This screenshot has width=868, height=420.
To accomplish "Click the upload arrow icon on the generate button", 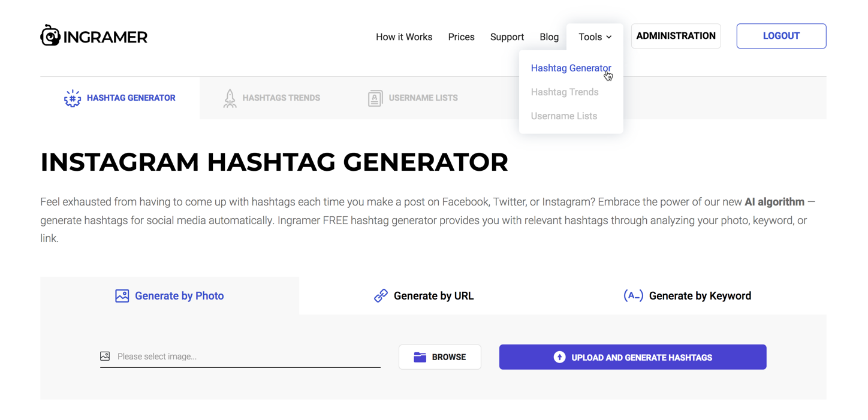I will (x=559, y=357).
